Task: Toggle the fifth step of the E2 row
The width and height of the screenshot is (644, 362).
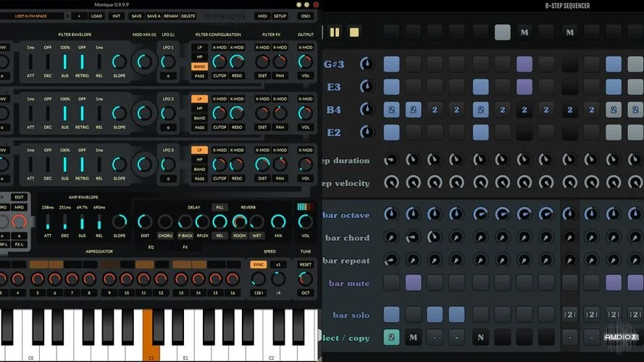Action: pyautogui.click(x=480, y=132)
